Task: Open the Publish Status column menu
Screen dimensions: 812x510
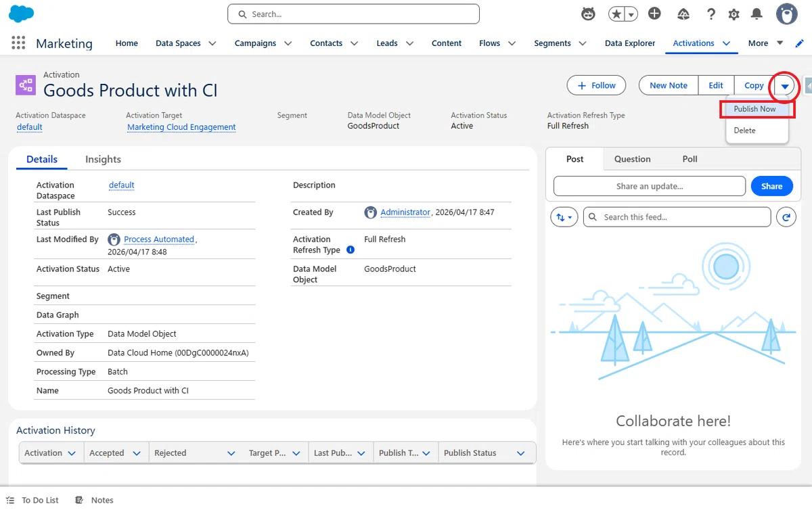Action: pyautogui.click(x=520, y=453)
